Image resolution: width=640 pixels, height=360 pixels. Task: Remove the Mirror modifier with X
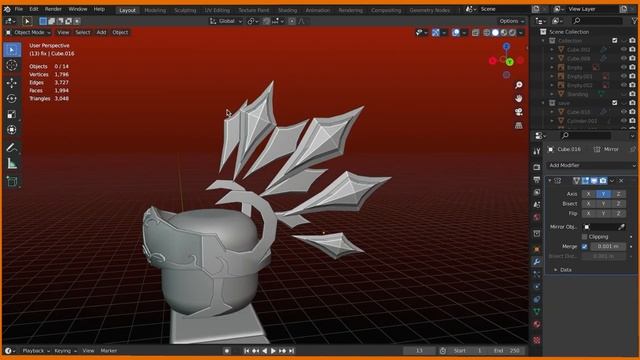point(621,181)
